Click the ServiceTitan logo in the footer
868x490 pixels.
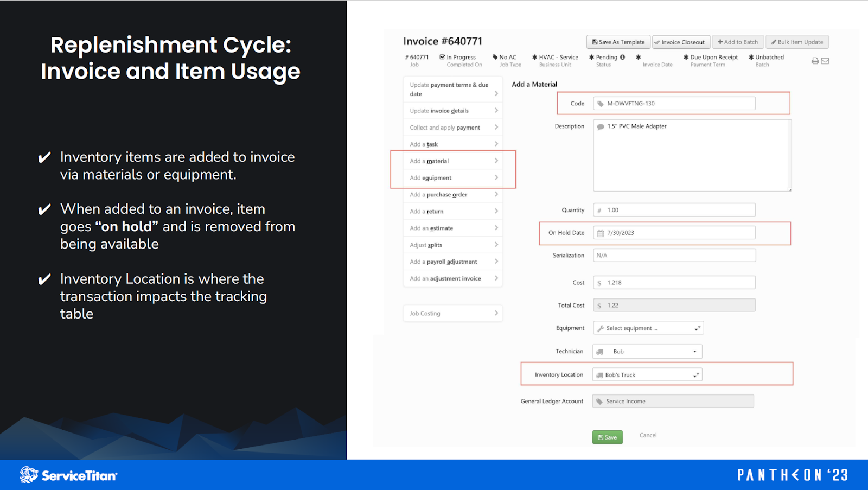[x=68, y=474]
